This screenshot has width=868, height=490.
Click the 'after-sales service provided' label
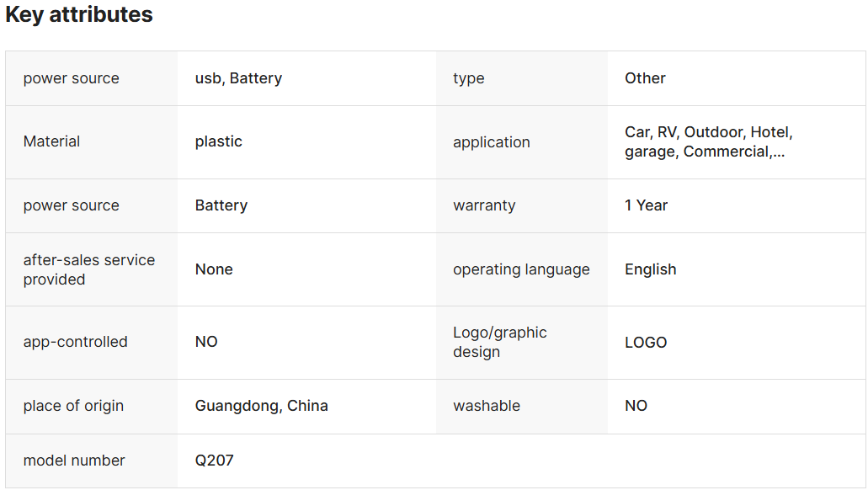click(x=89, y=269)
